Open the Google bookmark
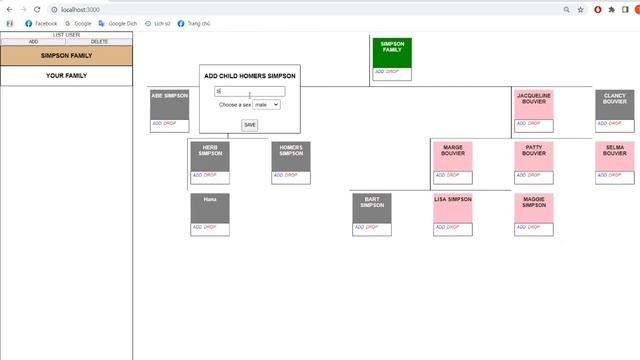 [x=78, y=24]
